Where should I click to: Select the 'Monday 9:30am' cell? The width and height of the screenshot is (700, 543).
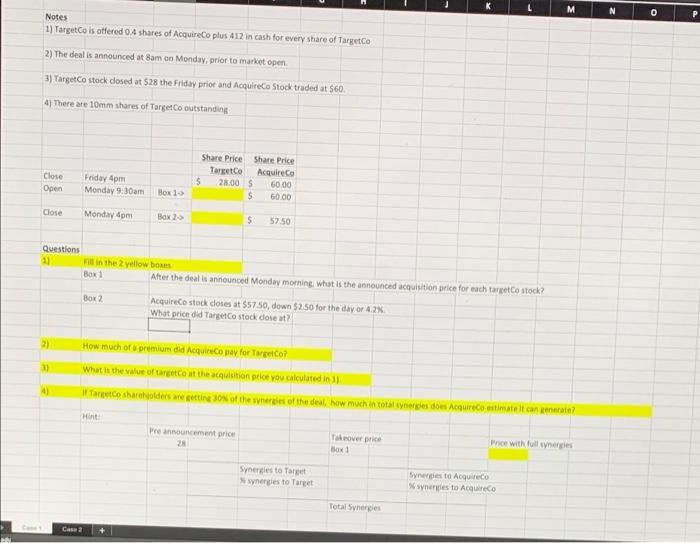[114, 191]
